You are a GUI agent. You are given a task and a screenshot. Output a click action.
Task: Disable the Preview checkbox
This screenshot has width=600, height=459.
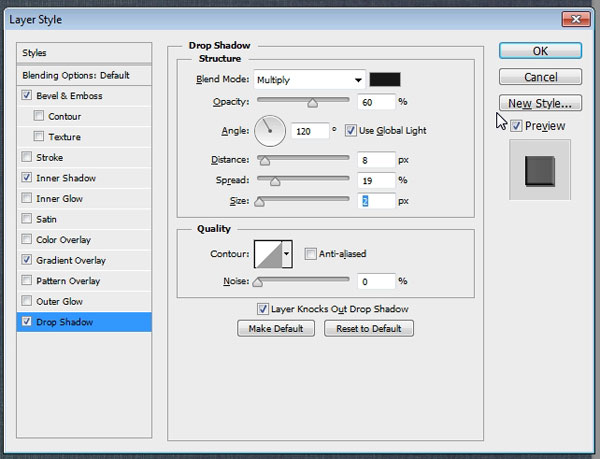click(515, 126)
